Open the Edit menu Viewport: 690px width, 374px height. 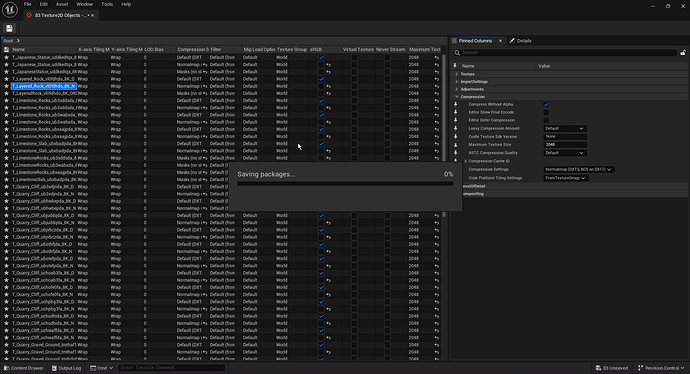pyautogui.click(x=44, y=4)
